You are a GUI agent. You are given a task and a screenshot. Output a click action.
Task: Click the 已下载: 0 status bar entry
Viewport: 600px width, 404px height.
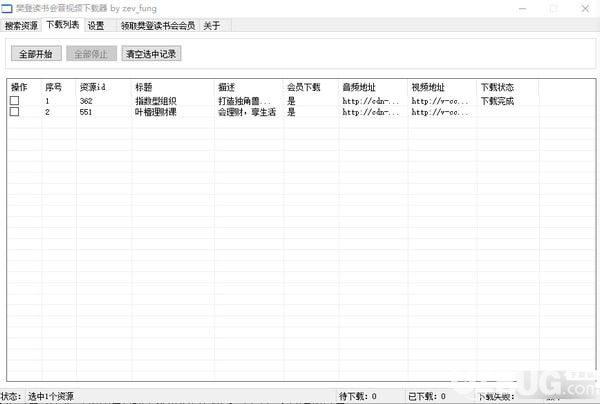(427, 396)
